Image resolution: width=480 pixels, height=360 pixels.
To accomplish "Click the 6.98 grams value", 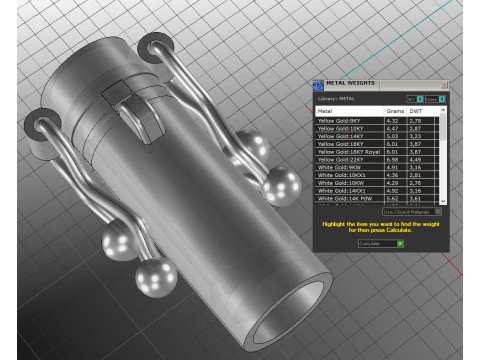I will click(x=392, y=160).
